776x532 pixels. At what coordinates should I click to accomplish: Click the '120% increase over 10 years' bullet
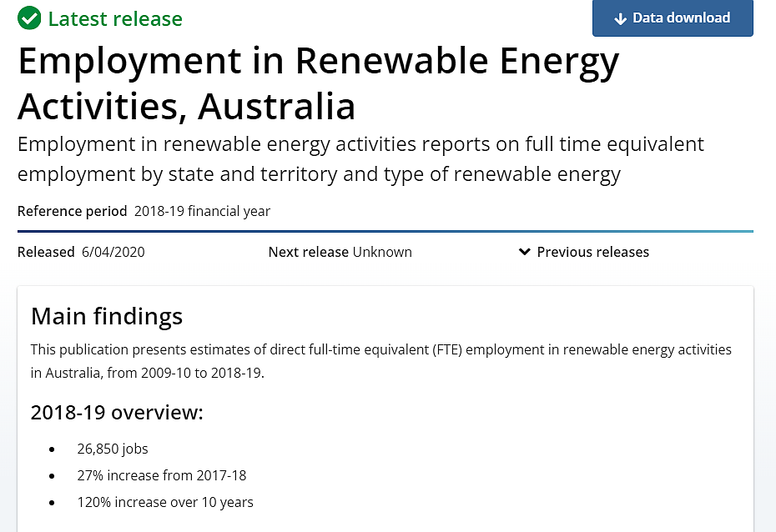[165, 502]
